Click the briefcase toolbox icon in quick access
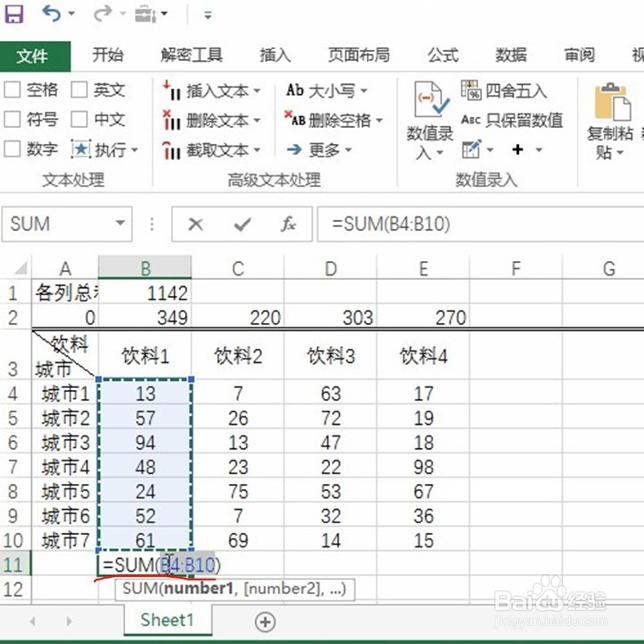This screenshot has height=644, width=644. 145,15
